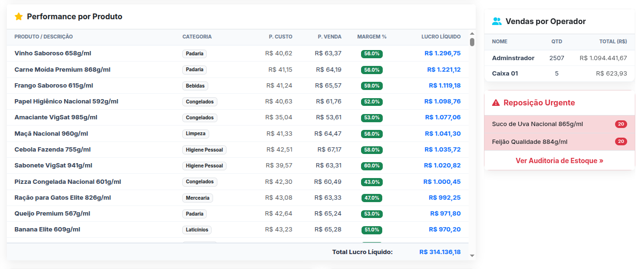Image resolution: width=644 pixels, height=269 pixels.
Task: Select Papel Higiênico Nacional 592g/ml product
Action: tap(66, 102)
